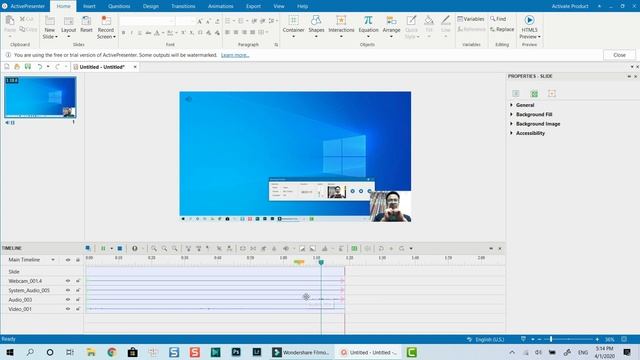Image resolution: width=640 pixels, height=360 pixels.
Task: Open the Interactions menu
Action: (x=341, y=26)
